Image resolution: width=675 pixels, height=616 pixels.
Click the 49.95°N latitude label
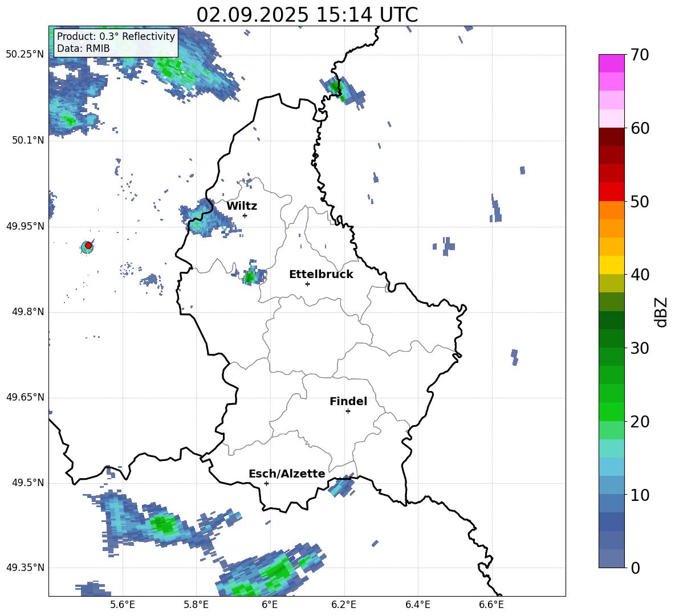click(25, 226)
